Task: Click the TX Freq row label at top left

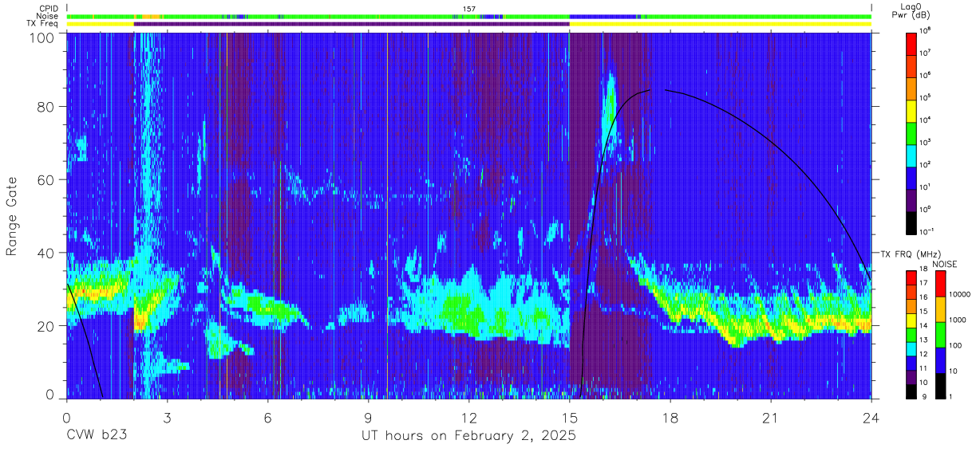Action: pyautogui.click(x=43, y=24)
